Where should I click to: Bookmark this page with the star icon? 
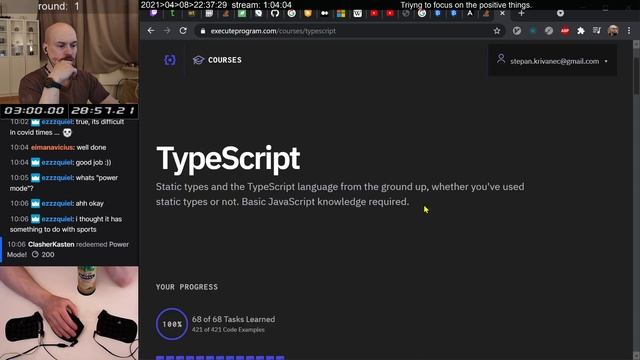coord(497,31)
